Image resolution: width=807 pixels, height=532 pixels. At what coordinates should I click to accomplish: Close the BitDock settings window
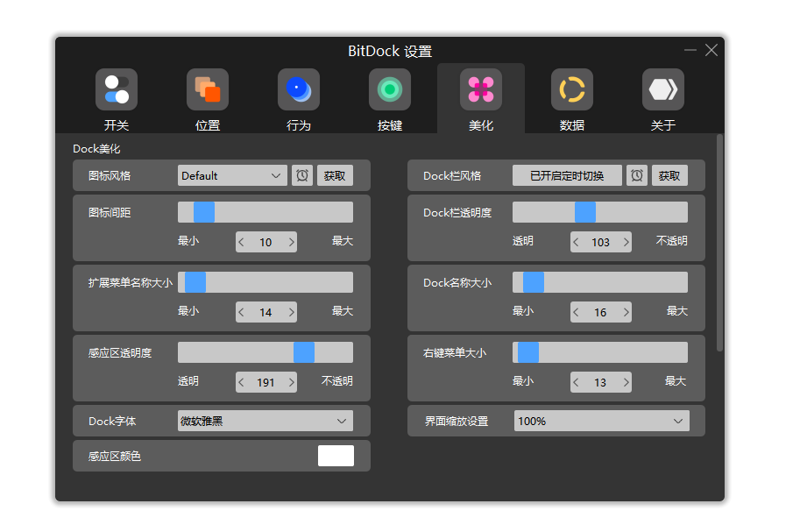711,50
